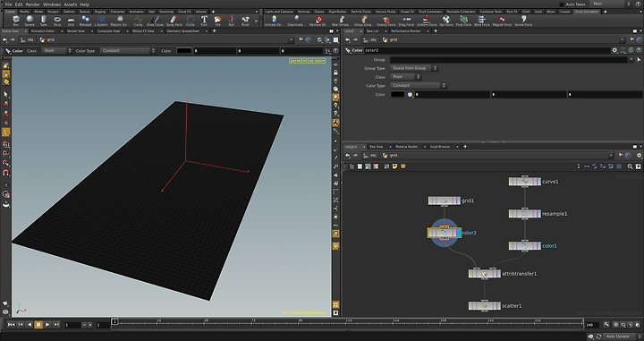Click the Vortex Force shelf tool
Screen dimensions: 644x341
coord(523,21)
